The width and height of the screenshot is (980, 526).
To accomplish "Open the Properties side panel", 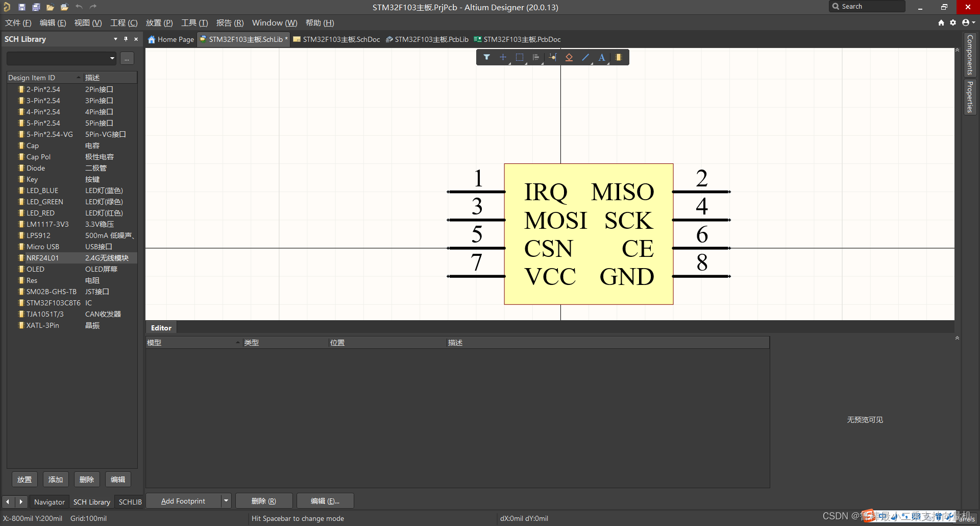I will pos(970,97).
